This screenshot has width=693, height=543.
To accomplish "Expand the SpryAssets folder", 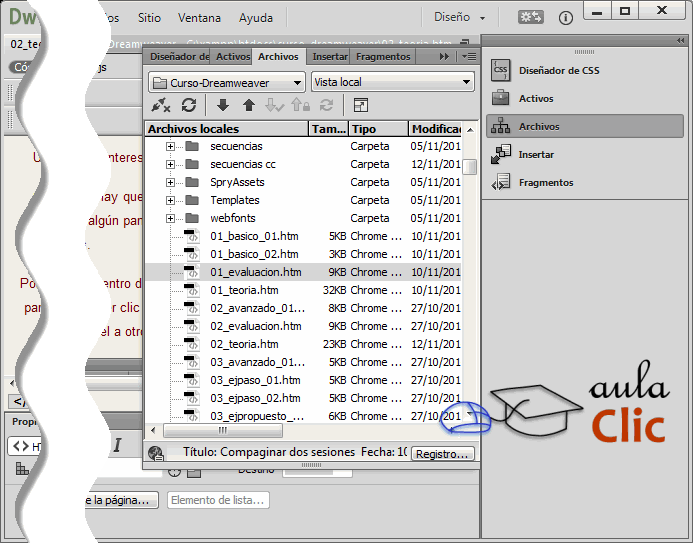I will [170, 182].
